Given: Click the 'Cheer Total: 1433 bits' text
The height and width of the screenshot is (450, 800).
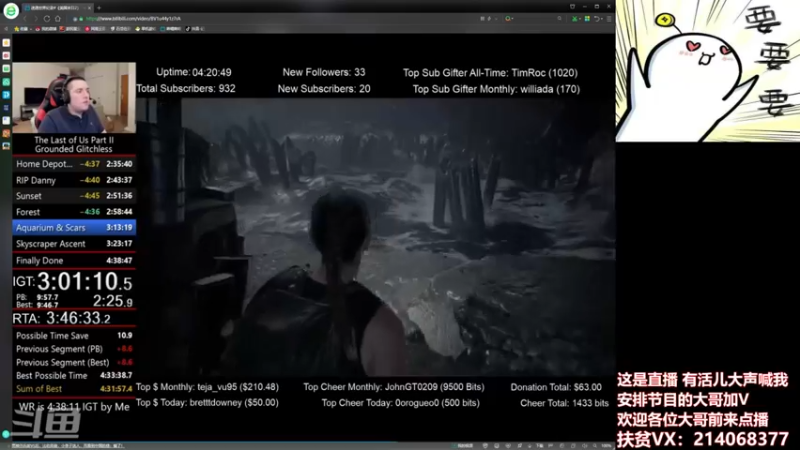Looking at the screenshot, I should (x=564, y=403).
